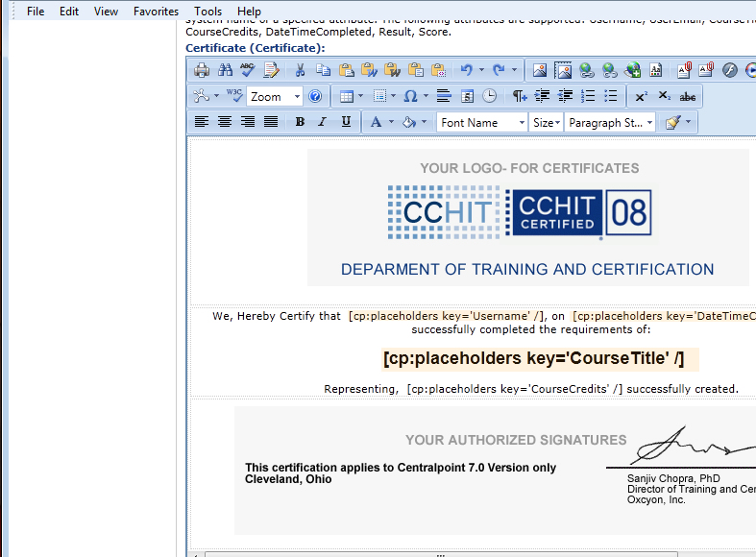The height and width of the screenshot is (557, 756).
Task: Toggle Underline formatting
Action: point(346,122)
